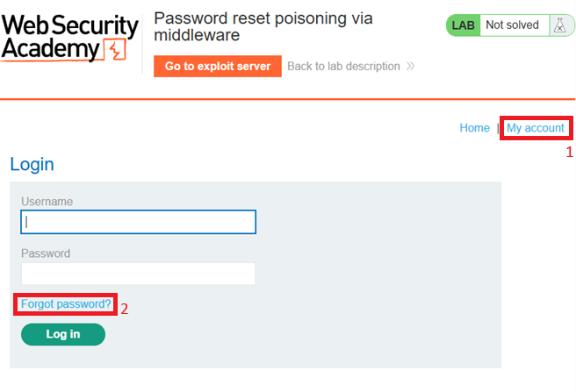Focus the Password input field
The width and height of the screenshot is (576, 392).
coord(138,274)
